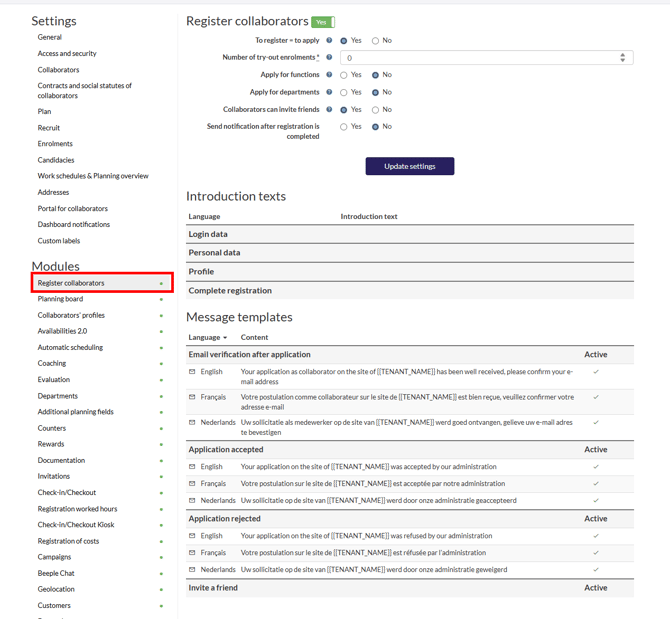Click help icon next to 'To register = to apply'

[329, 41]
